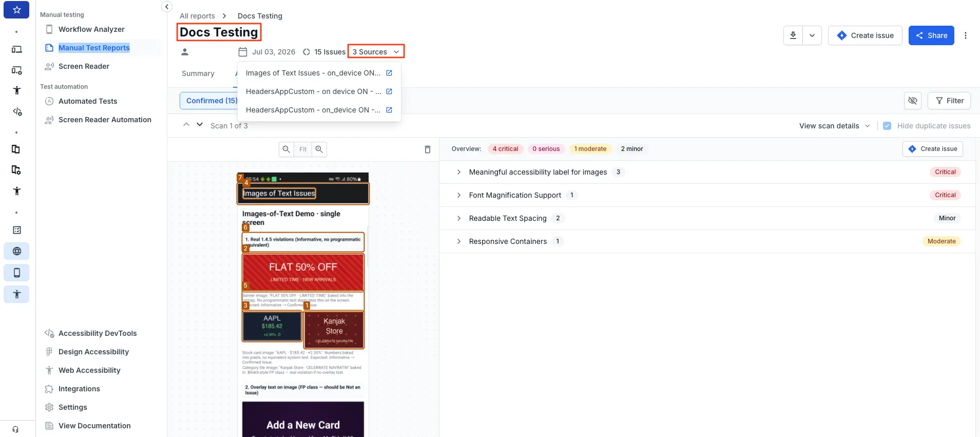The width and height of the screenshot is (980, 437).
Task: Select the globe icon in the icon rail
Action: (x=16, y=251)
